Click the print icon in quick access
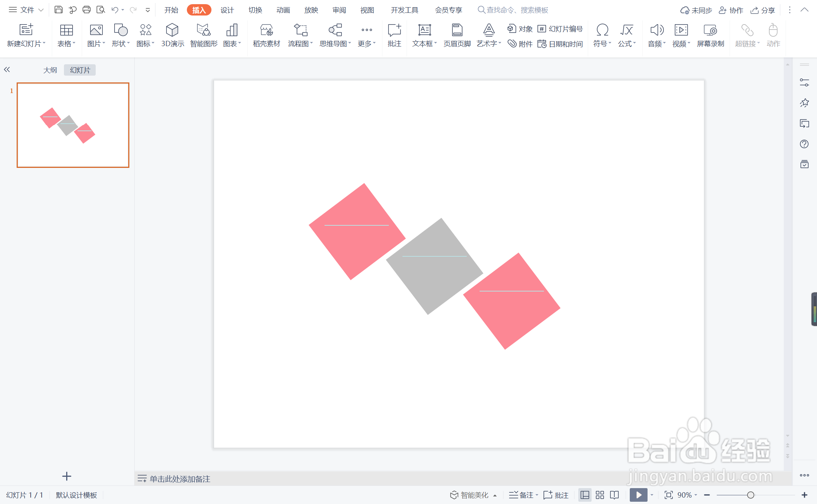 [87, 10]
